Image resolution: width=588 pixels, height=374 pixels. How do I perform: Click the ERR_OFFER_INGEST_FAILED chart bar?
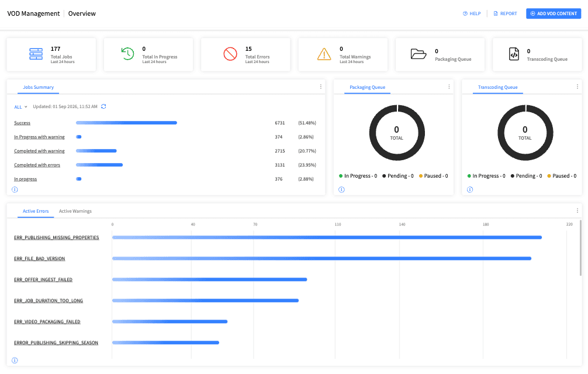210,279
